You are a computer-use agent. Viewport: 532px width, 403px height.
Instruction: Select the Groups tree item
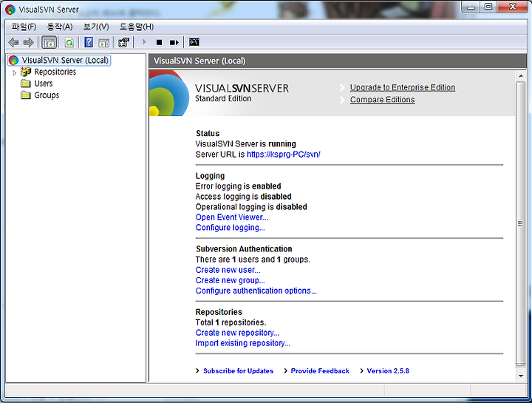[47, 95]
